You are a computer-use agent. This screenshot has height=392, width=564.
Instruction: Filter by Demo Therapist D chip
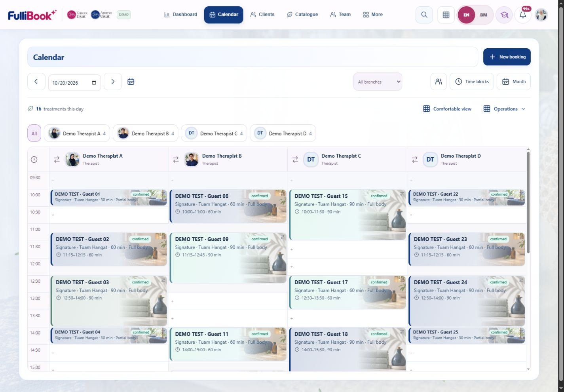point(283,133)
